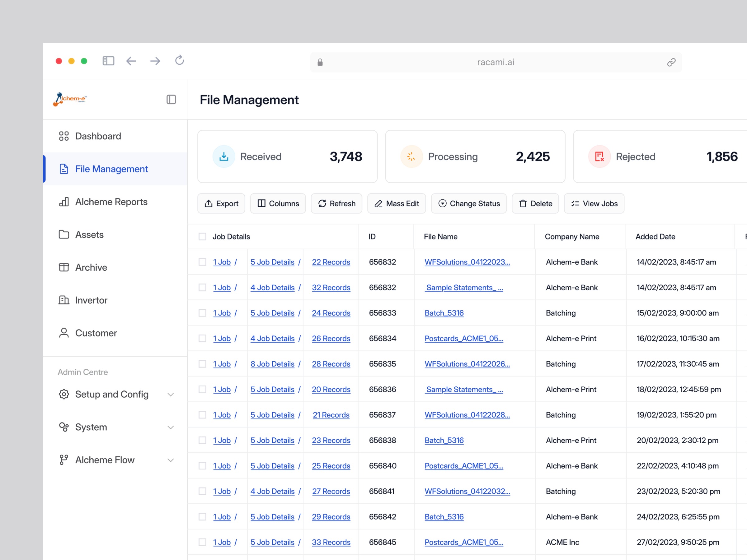Viewport: 747px width, 560px height.
Task: Check the Job Details header checkbox
Action: point(202,236)
